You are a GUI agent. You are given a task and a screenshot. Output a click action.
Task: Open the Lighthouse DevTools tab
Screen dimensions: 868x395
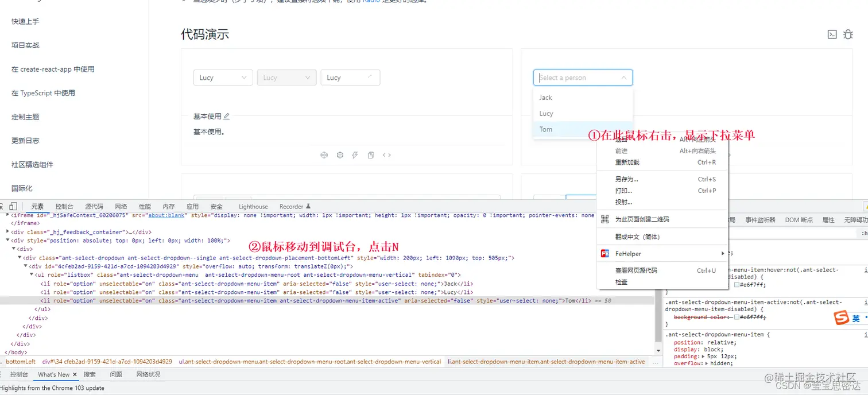253,207
